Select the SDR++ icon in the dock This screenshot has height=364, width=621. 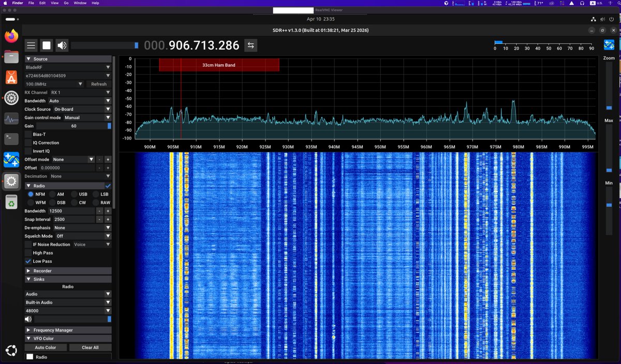[x=11, y=160]
